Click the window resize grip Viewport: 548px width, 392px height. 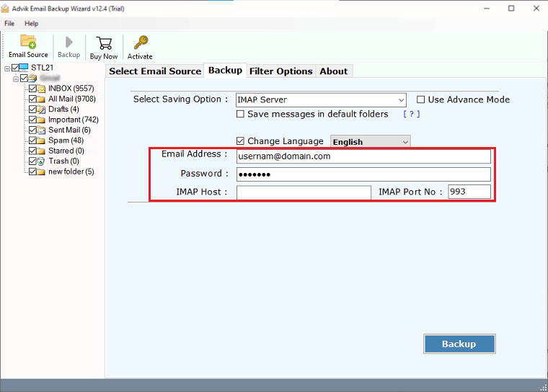click(x=544, y=388)
